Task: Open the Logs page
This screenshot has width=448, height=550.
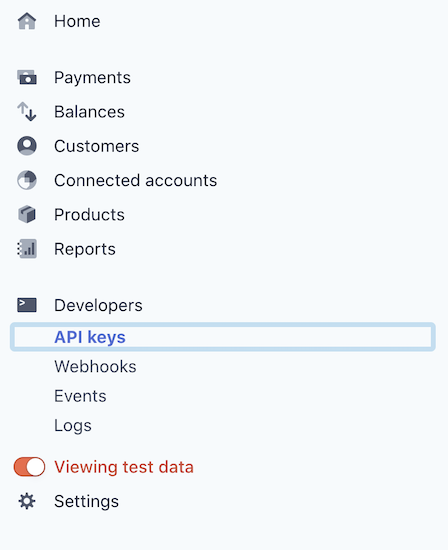Action: coord(73,425)
